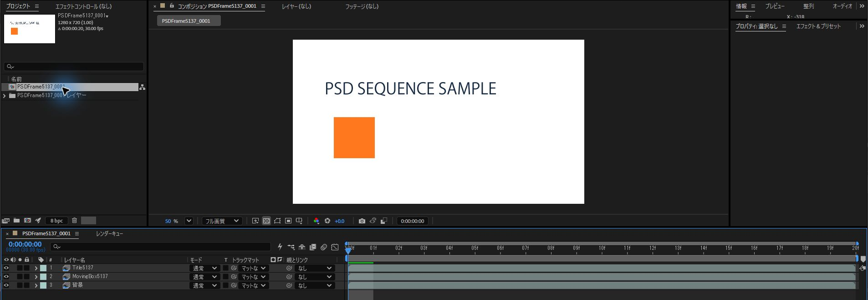868x300 pixels.
Task: Switch to the レンダーキュー tab
Action: point(109,233)
